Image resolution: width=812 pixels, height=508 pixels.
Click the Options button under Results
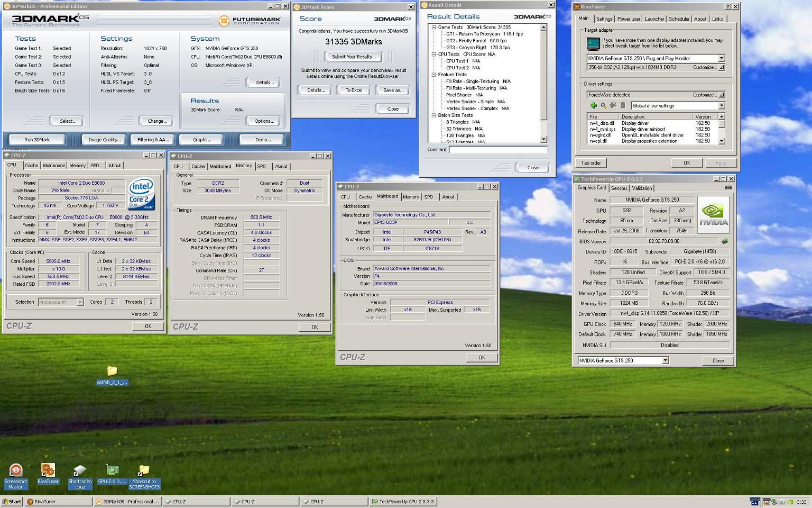tap(264, 121)
